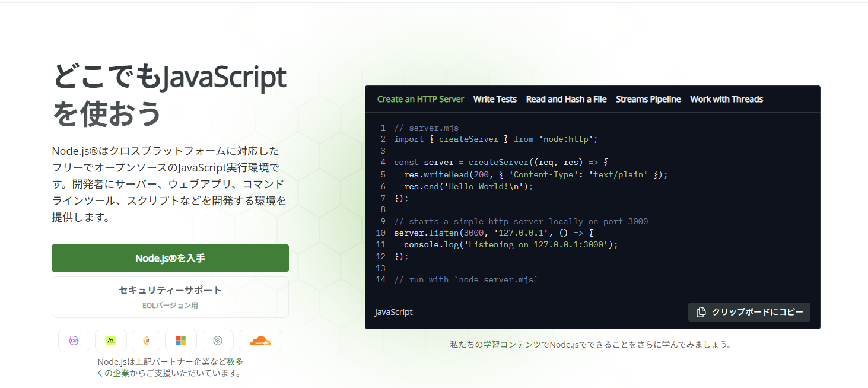Screen dimensions: 868x388
Task: Click the JavaScript language label under code
Action: [x=394, y=312]
